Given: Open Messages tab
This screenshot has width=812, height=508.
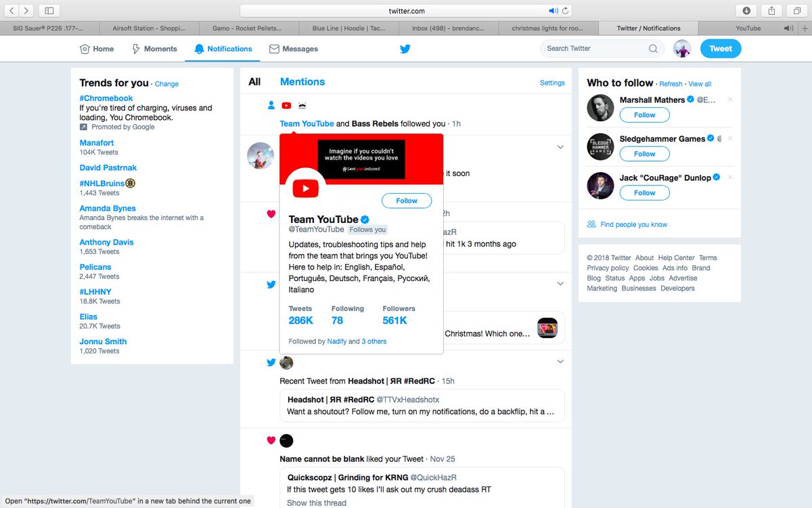Looking at the screenshot, I should point(294,49).
